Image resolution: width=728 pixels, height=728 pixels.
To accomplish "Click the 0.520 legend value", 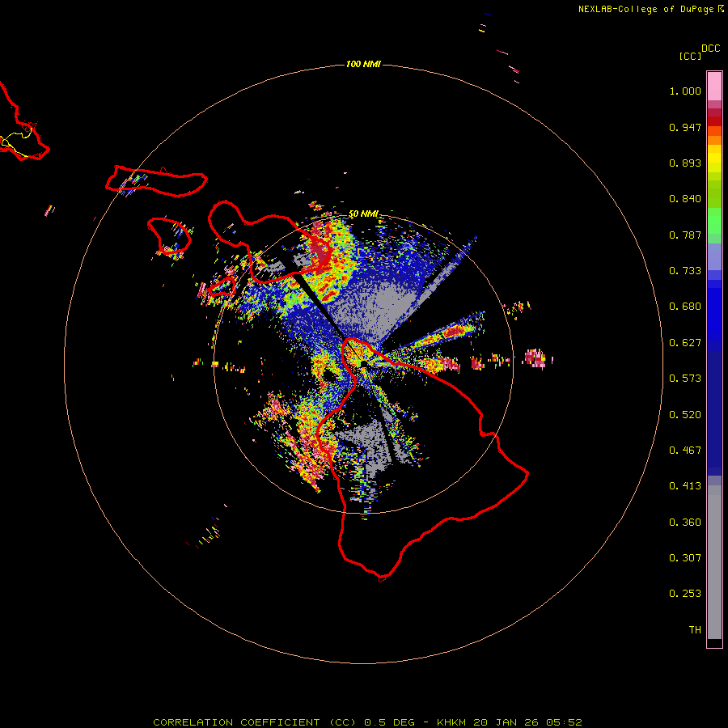I will pos(685,415).
